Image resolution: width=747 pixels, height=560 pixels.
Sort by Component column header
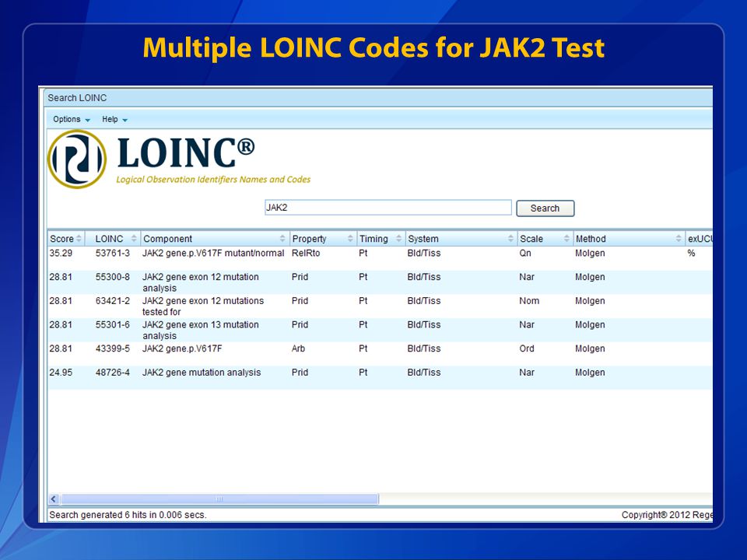(x=215, y=239)
